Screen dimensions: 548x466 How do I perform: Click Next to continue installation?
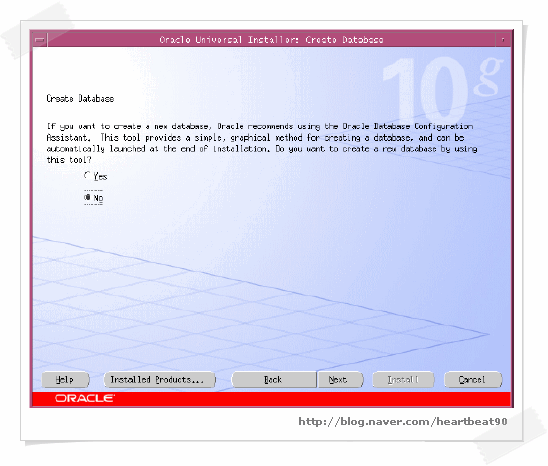coord(340,380)
